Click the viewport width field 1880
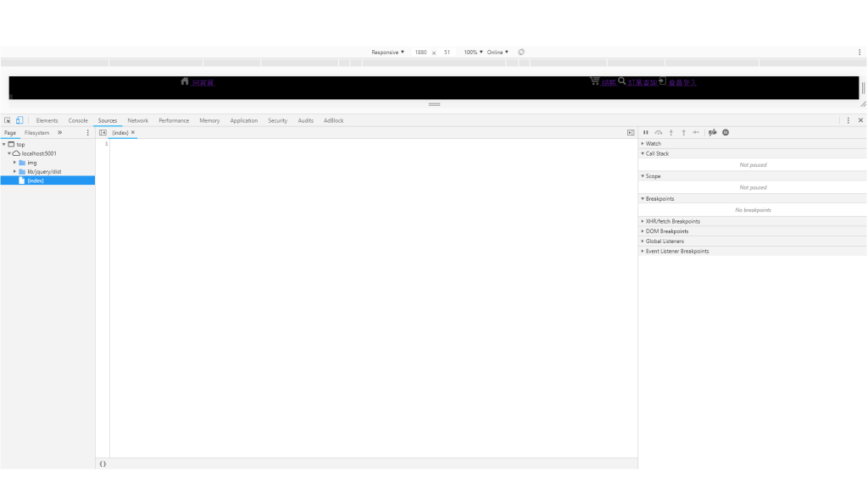Image resolution: width=868 pixels, height=488 pixels. [x=420, y=52]
